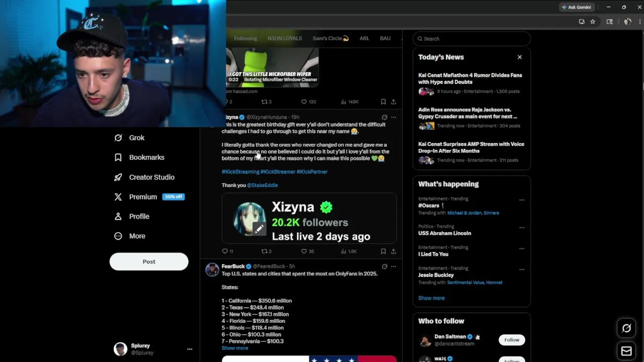This screenshot has height=362, width=644.
Task: Open options for I Lied To You trend
Action: (x=522, y=248)
